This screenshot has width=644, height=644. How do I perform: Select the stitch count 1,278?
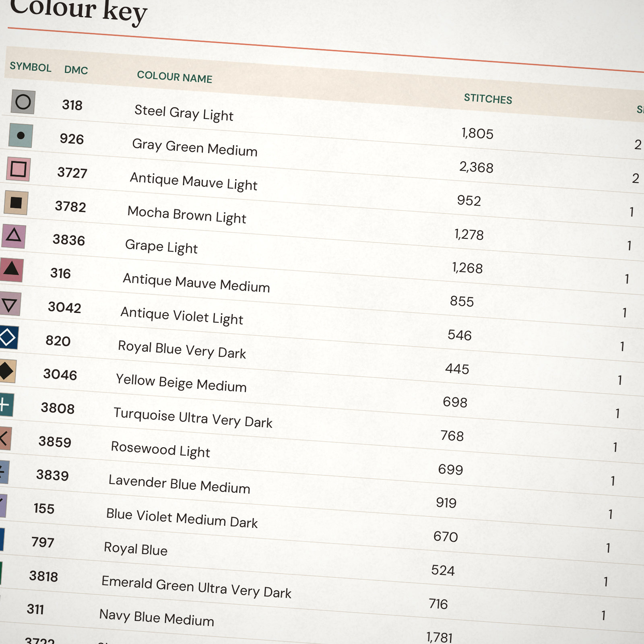coord(469,234)
